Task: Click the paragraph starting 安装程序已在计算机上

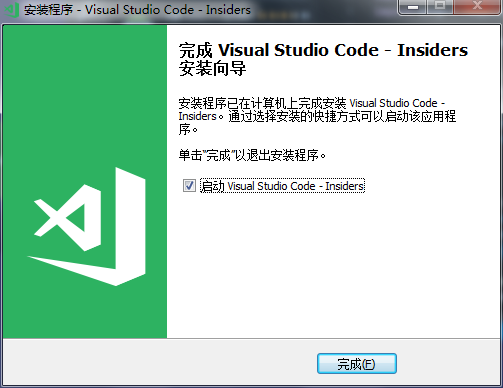Action: click(317, 116)
